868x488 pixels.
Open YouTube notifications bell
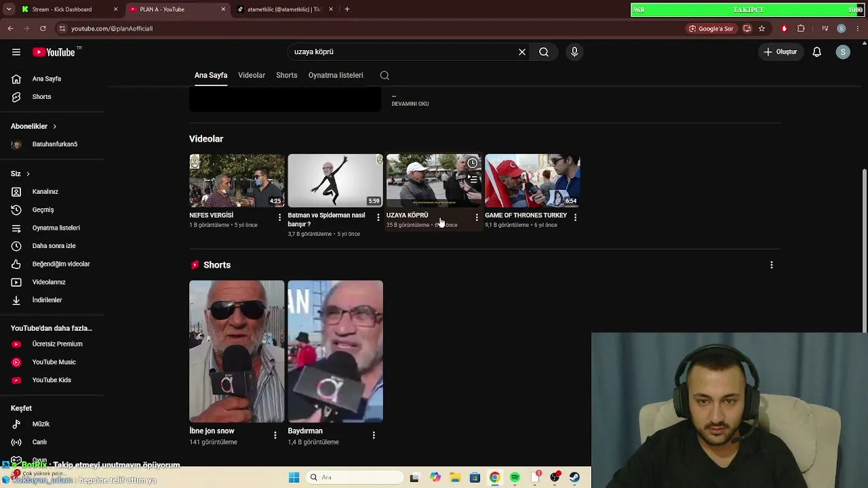817,52
